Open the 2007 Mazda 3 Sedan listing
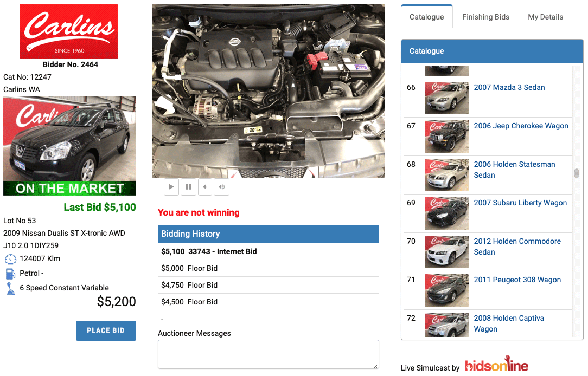 click(509, 87)
